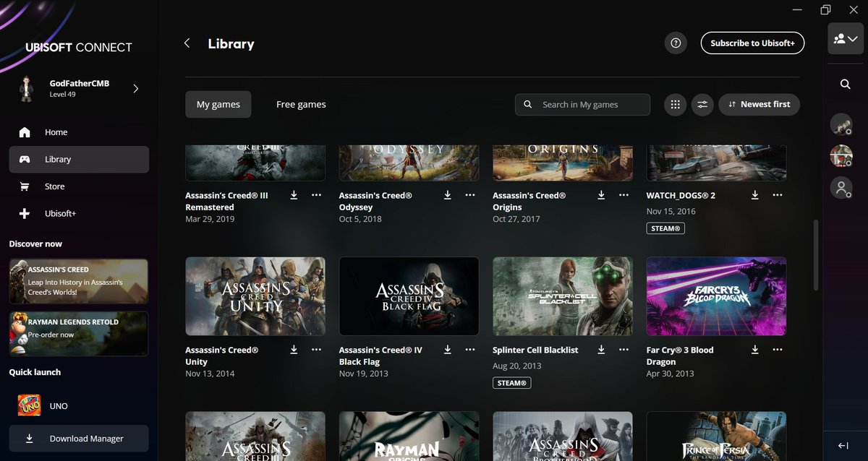The width and height of the screenshot is (868, 461).
Task: Download Assassin's Creed III Remastered
Action: point(294,195)
